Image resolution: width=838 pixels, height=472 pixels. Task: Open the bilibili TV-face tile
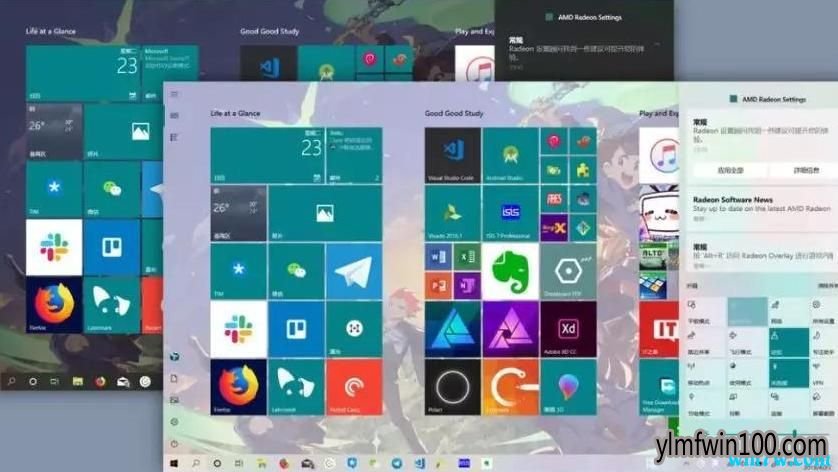659,213
